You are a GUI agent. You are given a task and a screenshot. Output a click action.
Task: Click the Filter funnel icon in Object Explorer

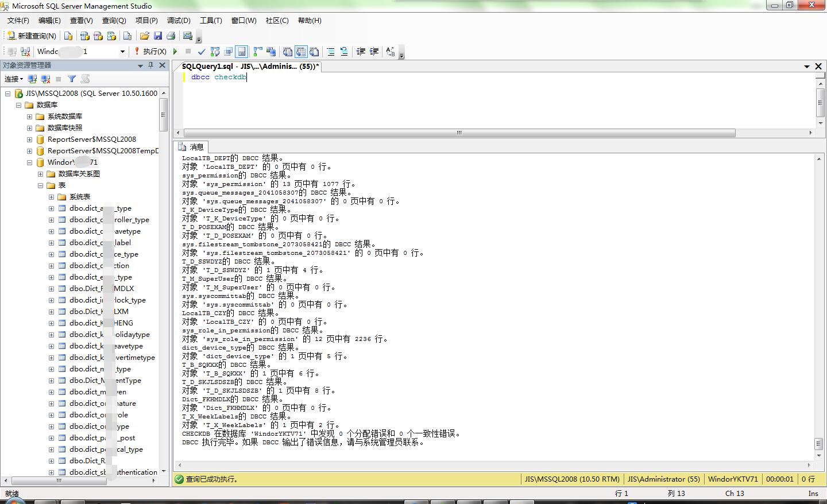[x=72, y=79]
